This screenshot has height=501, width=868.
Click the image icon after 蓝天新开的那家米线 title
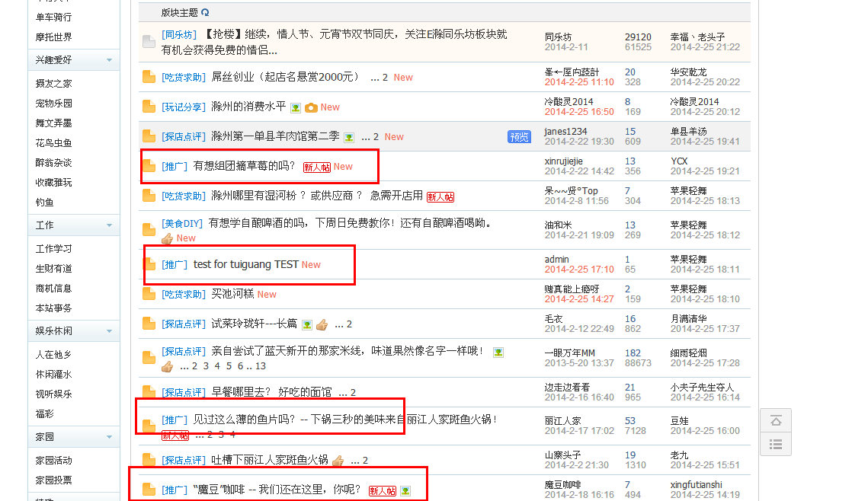pos(498,353)
